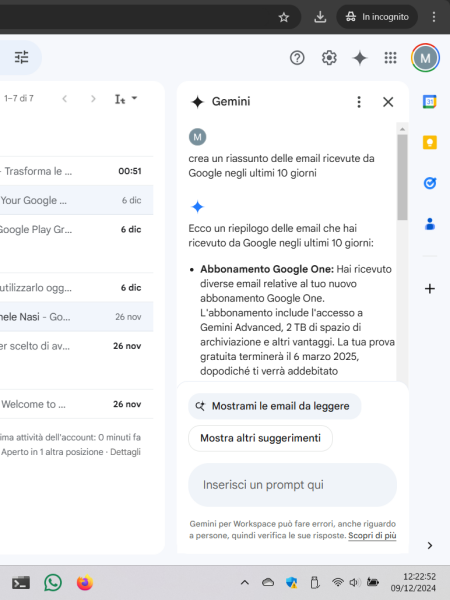Close the Gemini side panel

click(388, 102)
